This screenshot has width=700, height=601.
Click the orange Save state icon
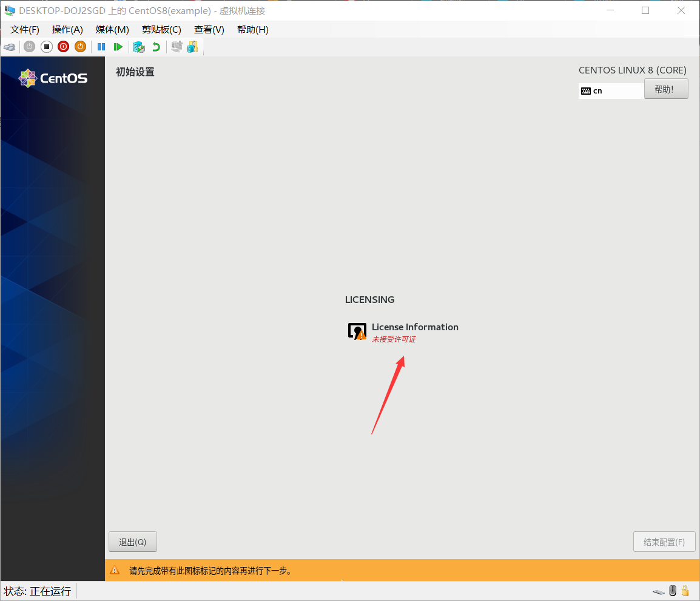click(x=80, y=47)
